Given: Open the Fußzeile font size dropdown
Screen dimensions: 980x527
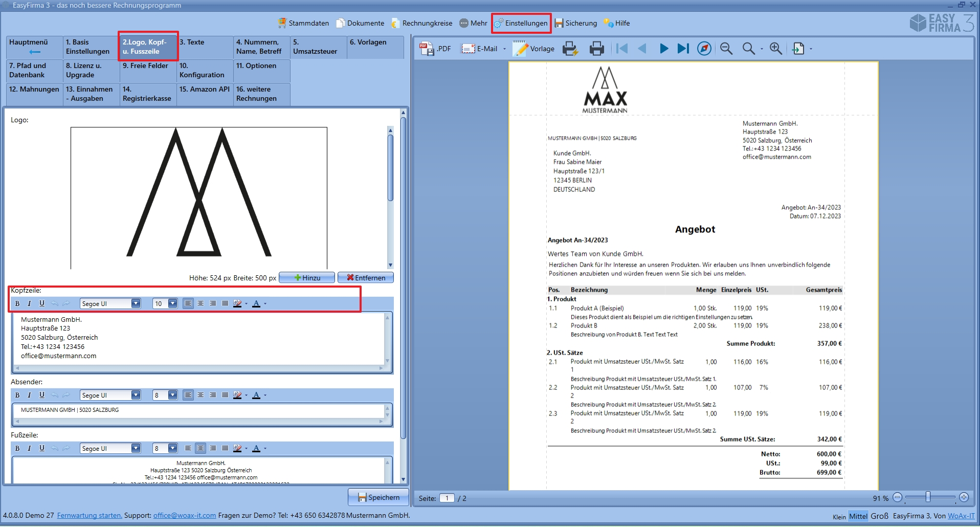Looking at the screenshot, I should coord(172,448).
